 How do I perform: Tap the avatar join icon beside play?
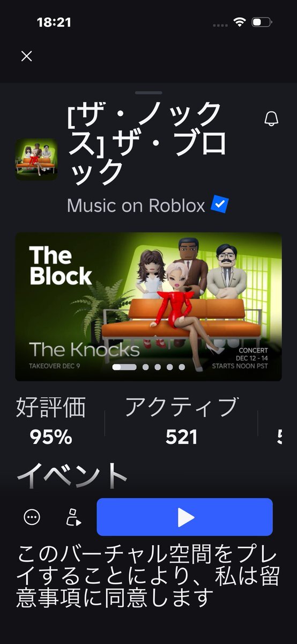(x=73, y=517)
